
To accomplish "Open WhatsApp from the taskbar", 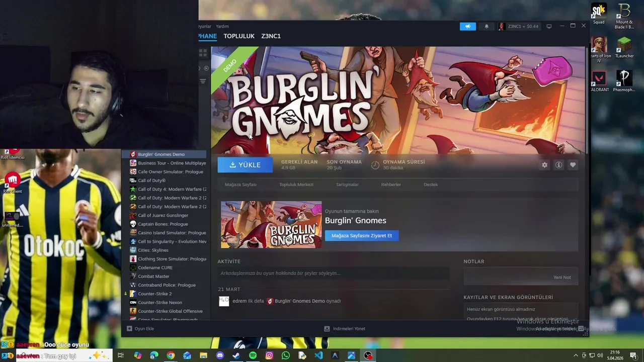I will point(286,355).
